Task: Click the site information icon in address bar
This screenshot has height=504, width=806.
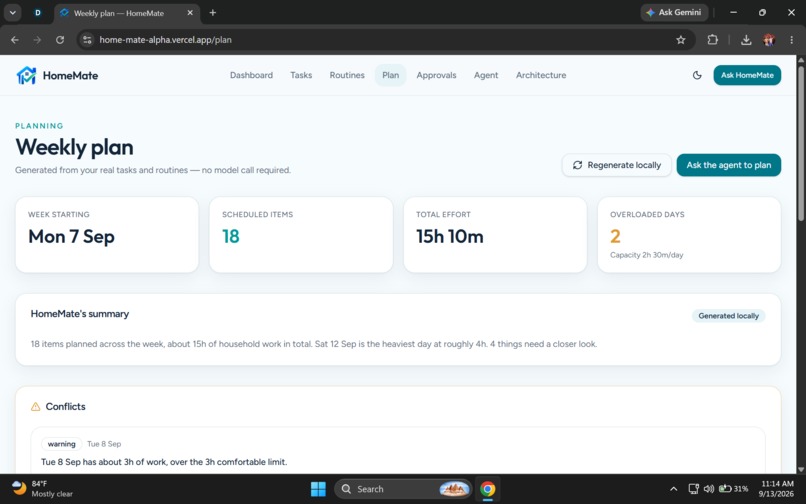Action: click(x=87, y=40)
